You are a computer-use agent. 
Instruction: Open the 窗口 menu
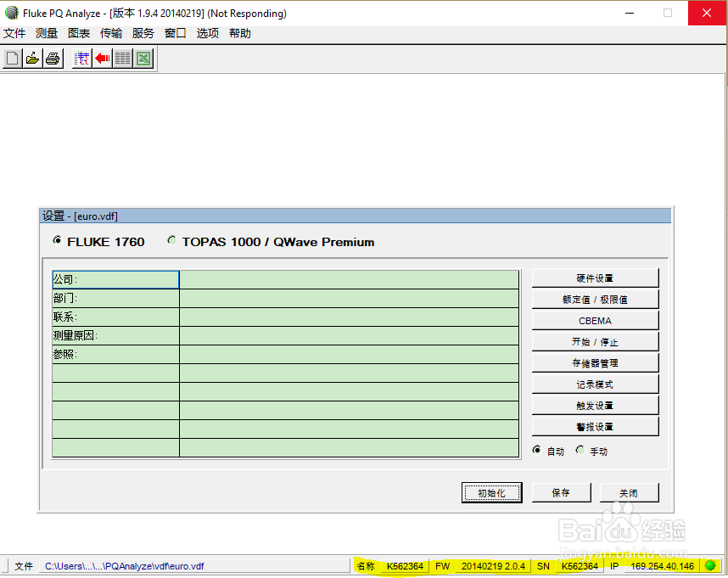[175, 33]
